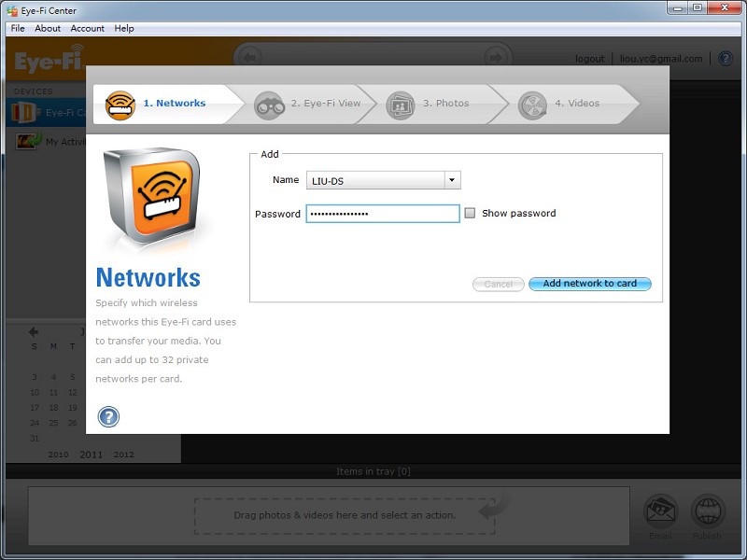Click into the Password field
This screenshot has height=560, width=747.
[383, 214]
